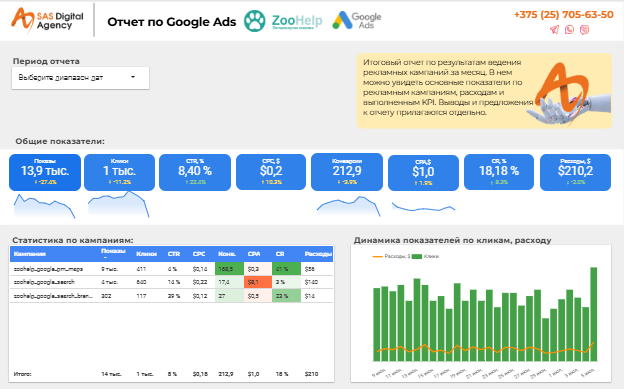Select the first campaign name zoohelp_google_pm…
The width and height of the screenshot is (624, 389).
pyautogui.click(x=48, y=269)
